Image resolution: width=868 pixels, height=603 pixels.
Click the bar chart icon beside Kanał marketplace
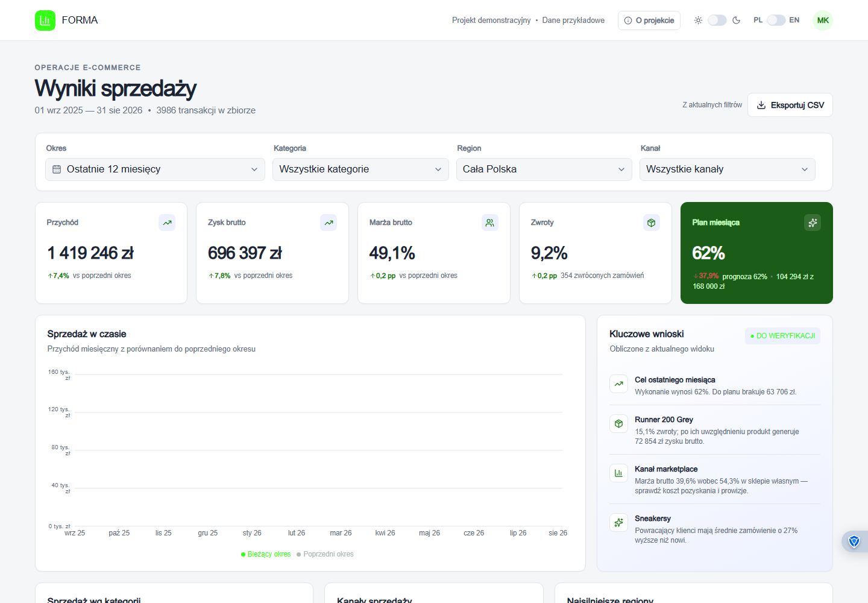618,473
